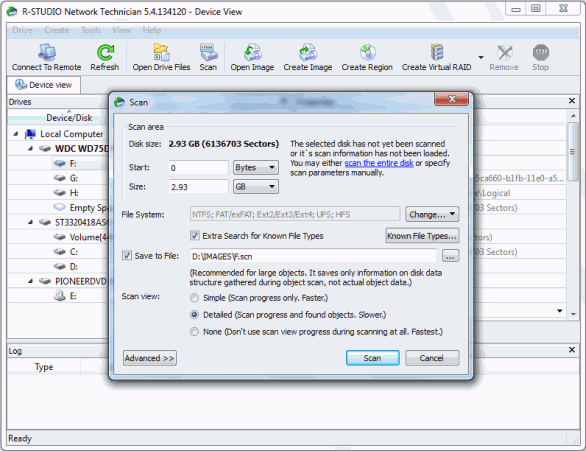The image size is (586, 451).
Task: Switch to the Device view tab
Action: (x=44, y=85)
